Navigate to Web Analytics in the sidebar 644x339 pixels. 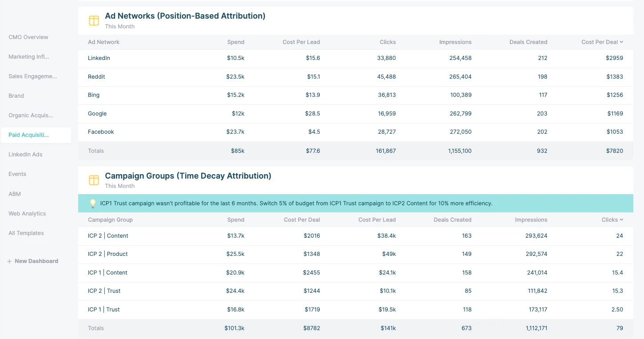(27, 213)
